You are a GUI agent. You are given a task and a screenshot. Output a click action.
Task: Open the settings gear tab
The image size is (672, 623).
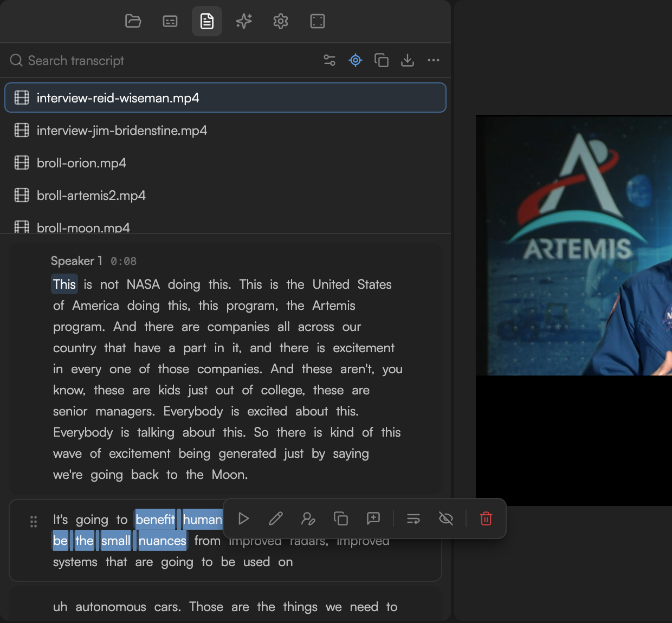coord(281,21)
